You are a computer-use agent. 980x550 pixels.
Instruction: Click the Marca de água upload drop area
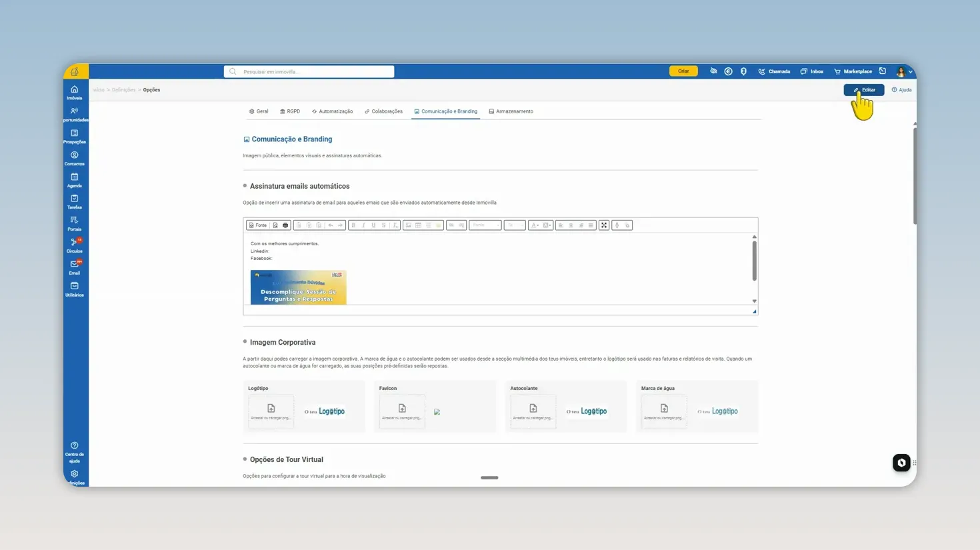tap(665, 411)
